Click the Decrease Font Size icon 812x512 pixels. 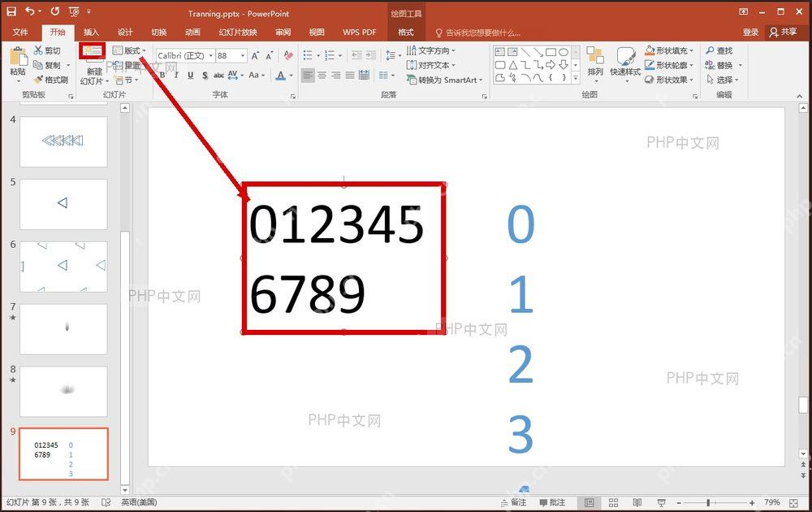click(x=270, y=55)
